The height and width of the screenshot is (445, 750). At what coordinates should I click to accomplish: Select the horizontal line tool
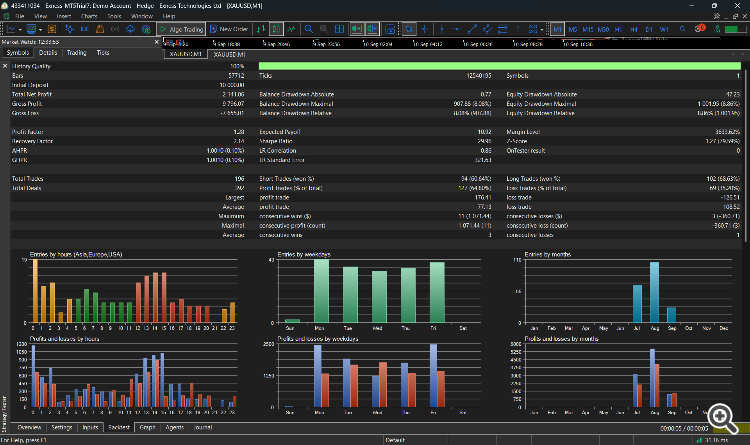pyautogui.click(x=457, y=29)
